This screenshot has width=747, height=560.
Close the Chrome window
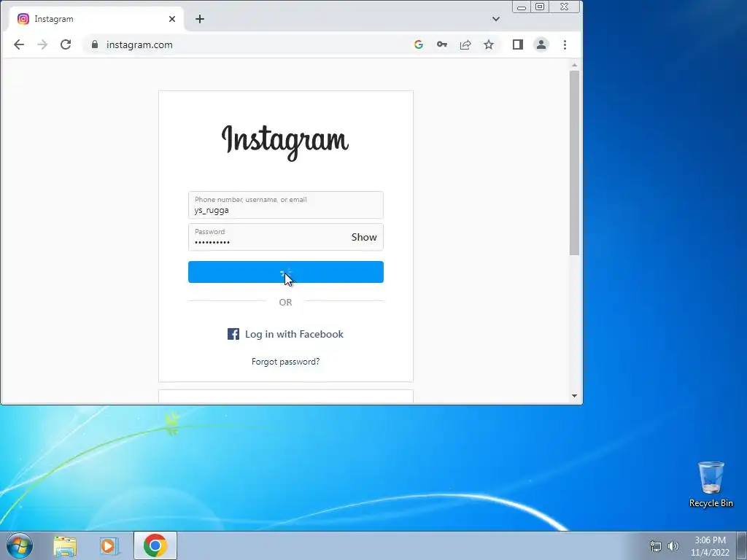point(565,7)
